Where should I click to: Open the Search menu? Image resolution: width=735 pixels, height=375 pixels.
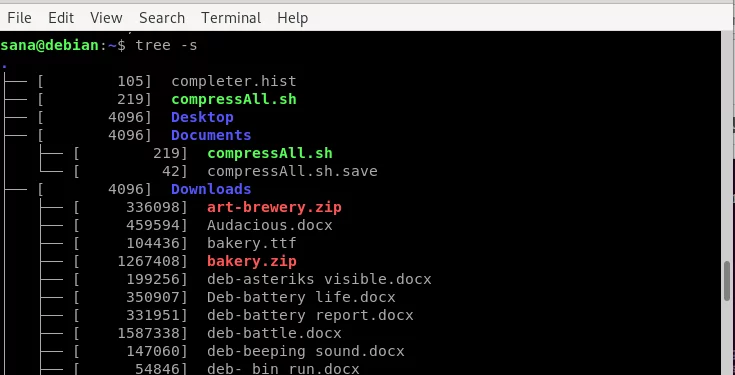point(162,18)
